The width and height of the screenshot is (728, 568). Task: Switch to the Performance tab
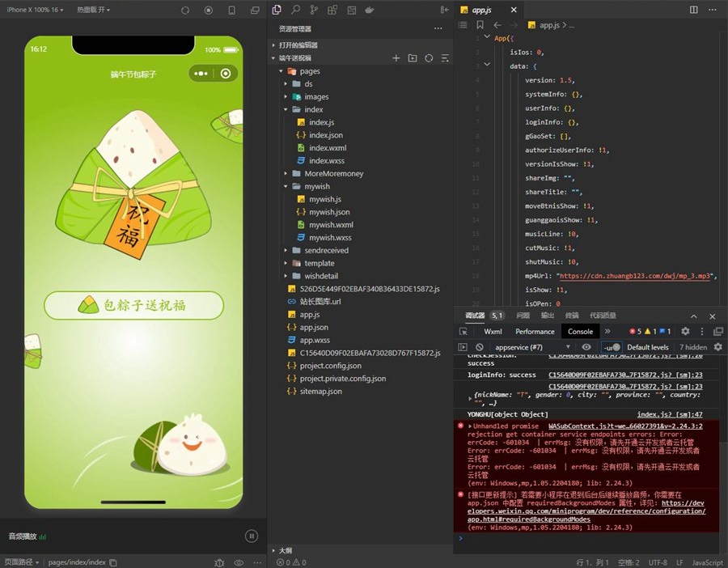535,331
